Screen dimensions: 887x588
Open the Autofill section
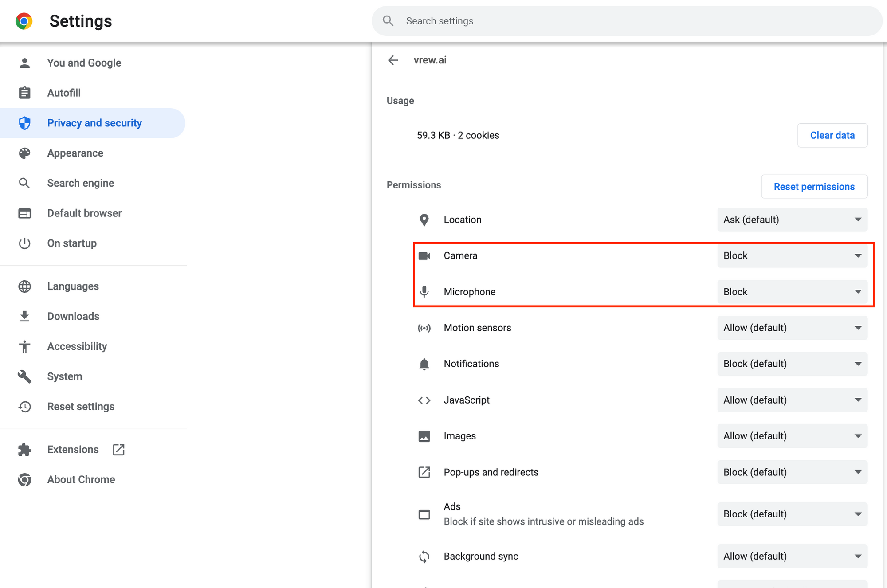coord(92,93)
